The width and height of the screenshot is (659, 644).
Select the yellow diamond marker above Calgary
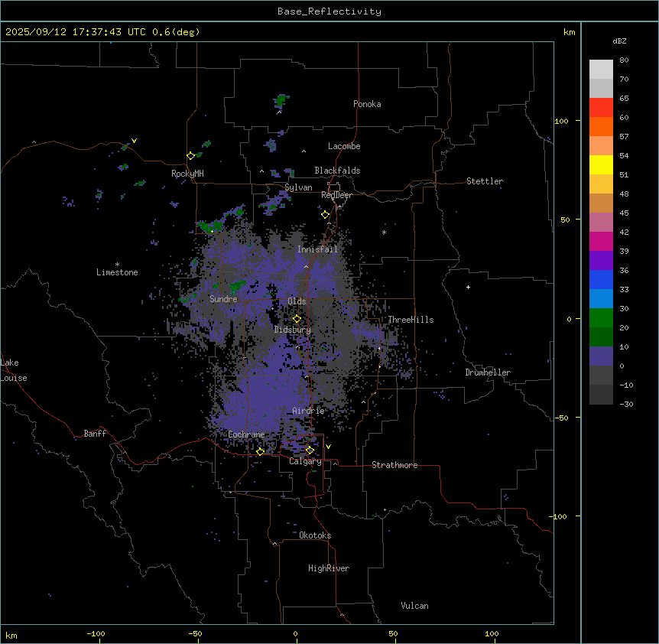pos(310,450)
